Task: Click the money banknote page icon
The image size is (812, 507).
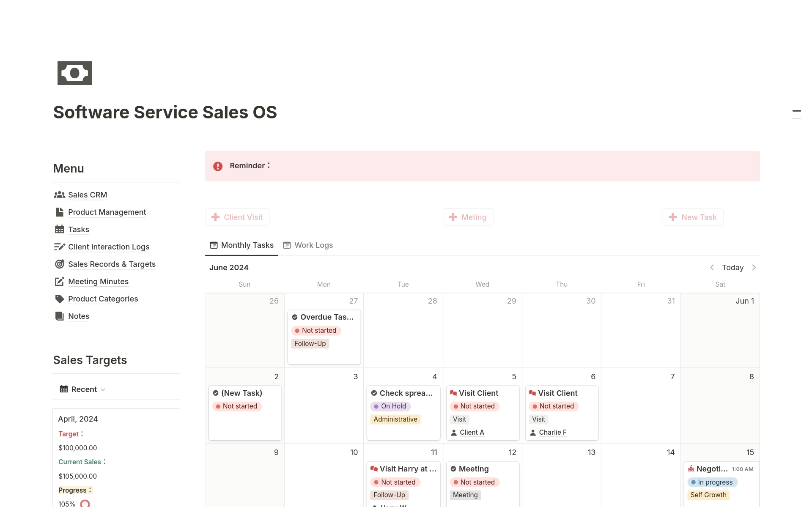Action: tap(74, 73)
